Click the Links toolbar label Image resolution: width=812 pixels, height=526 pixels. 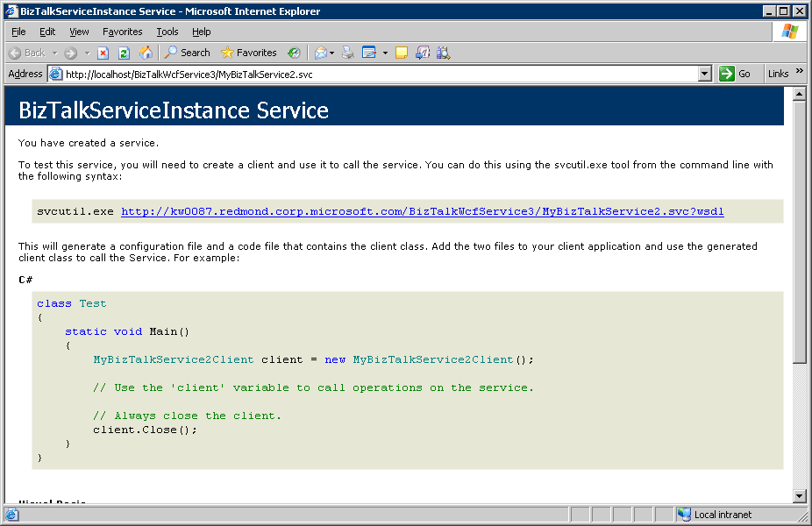(x=778, y=74)
